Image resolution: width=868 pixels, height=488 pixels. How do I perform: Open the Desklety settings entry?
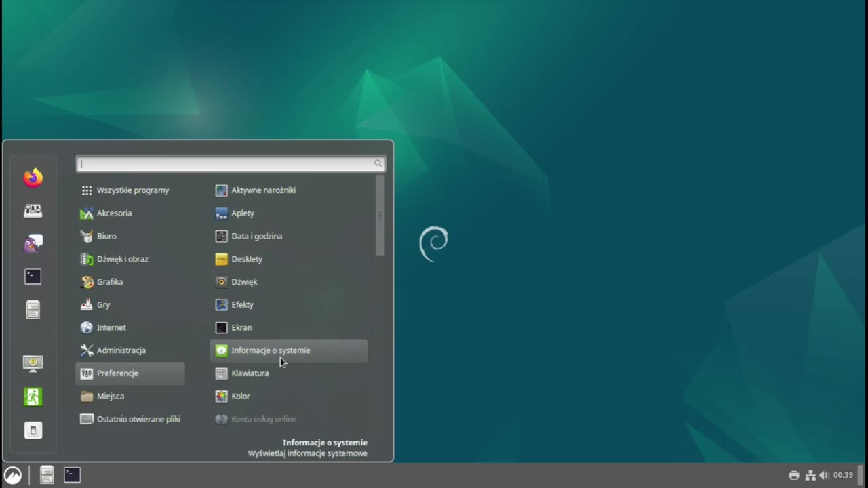click(x=289, y=259)
